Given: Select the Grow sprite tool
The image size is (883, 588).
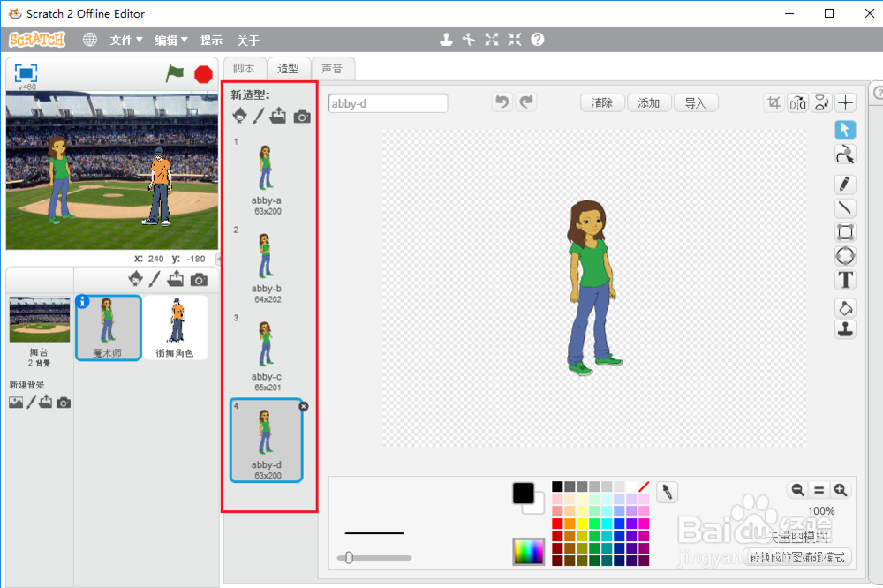Looking at the screenshot, I should tap(492, 40).
